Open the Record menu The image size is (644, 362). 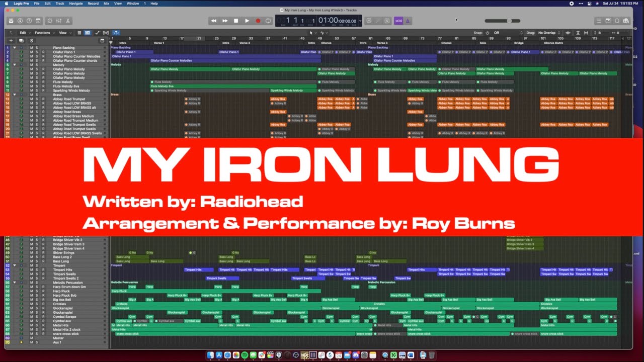[x=93, y=4]
